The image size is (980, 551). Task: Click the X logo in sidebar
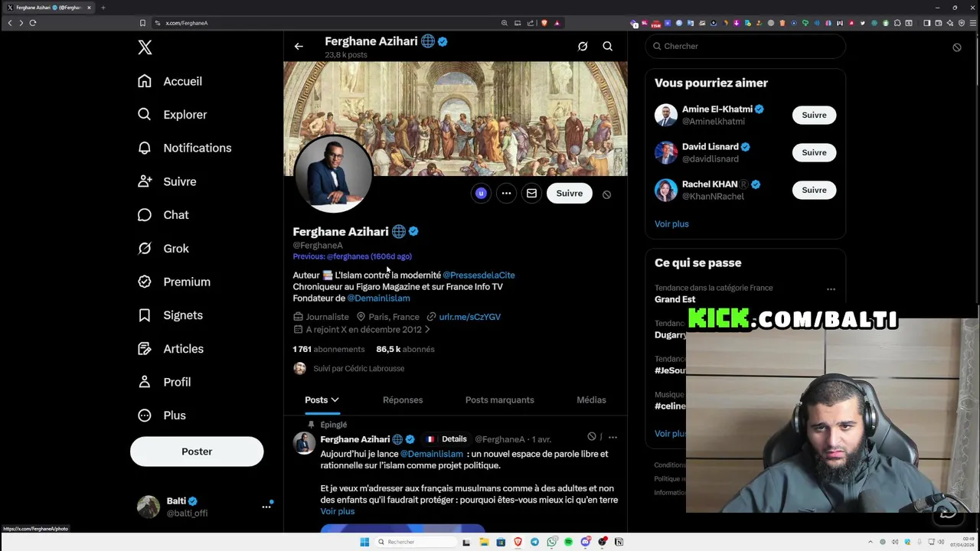pyautogui.click(x=145, y=47)
